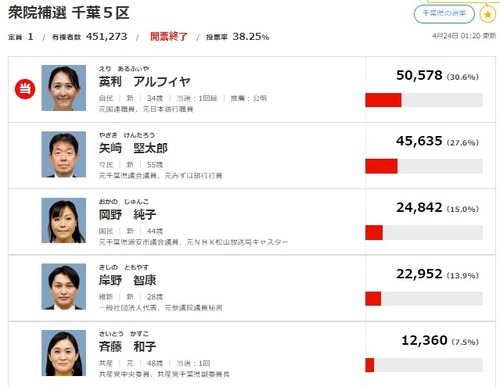This screenshot has height=387, width=500.
Task: Click photo of 矢崎 堅太郎
Action: (64, 154)
